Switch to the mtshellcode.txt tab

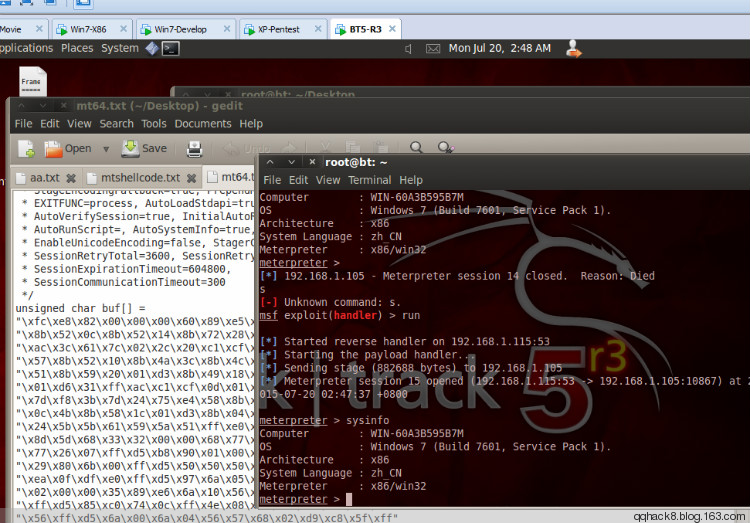[x=140, y=178]
